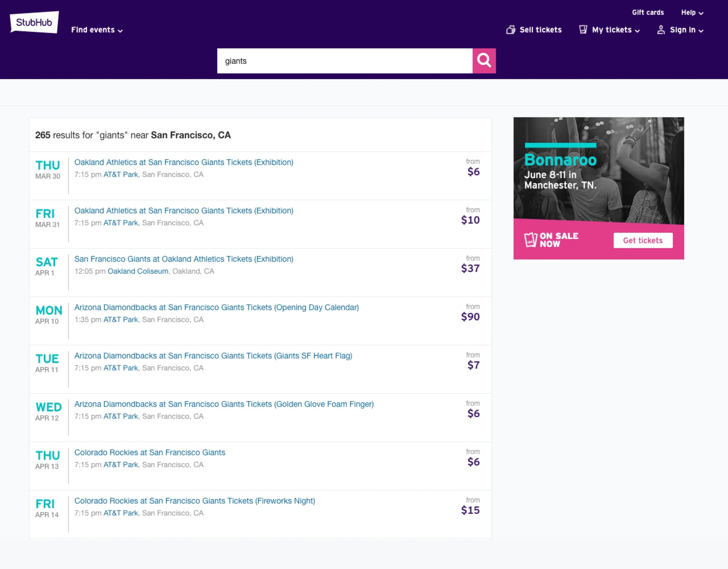Image resolution: width=728 pixels, height=569 pixels.
Task: Click the magnifying glass search button
Action: click(484, 61)
